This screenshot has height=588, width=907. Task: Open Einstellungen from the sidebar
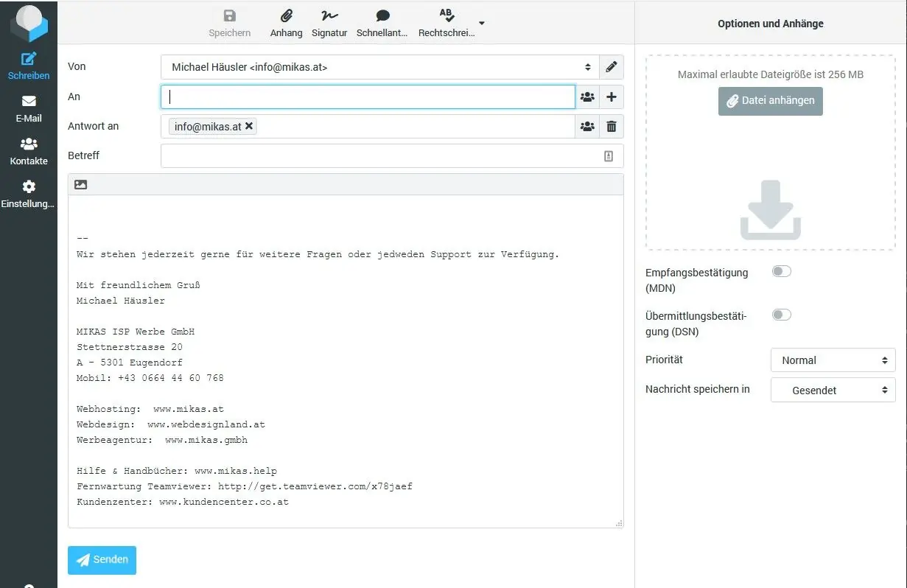click(28, 194)
